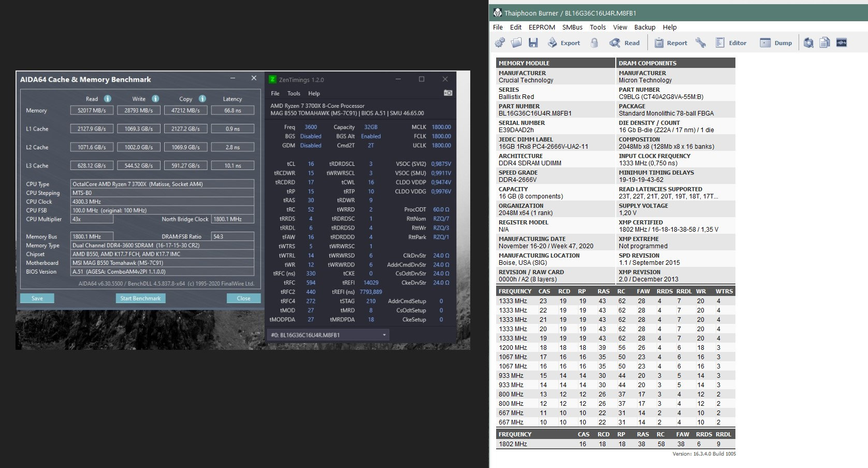Click the ZenTimings camera screenshot icon

point(448,93)
